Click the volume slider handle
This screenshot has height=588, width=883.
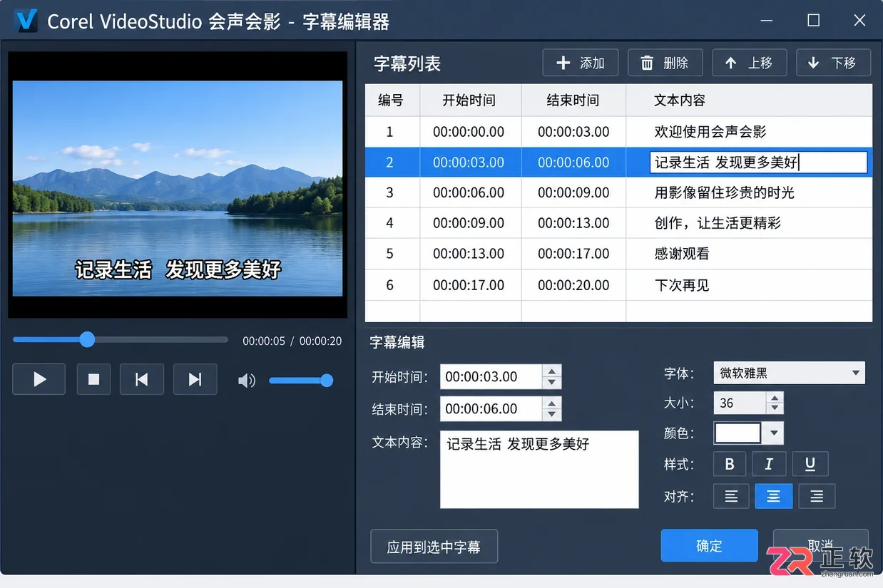tap(327, 381)
